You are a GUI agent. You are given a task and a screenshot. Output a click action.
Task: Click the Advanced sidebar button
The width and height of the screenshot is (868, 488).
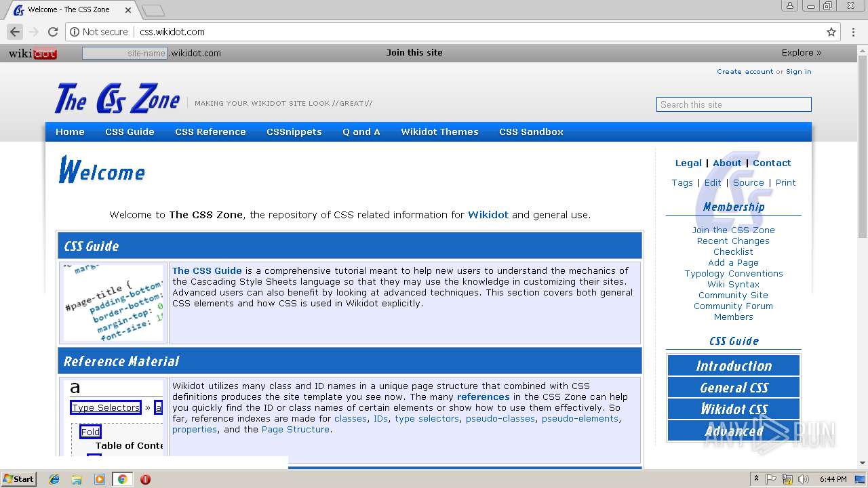[734, 431]
